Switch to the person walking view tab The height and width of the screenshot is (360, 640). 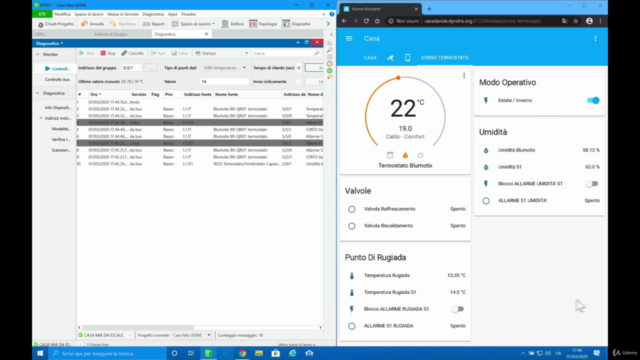[x=390, y=58]
